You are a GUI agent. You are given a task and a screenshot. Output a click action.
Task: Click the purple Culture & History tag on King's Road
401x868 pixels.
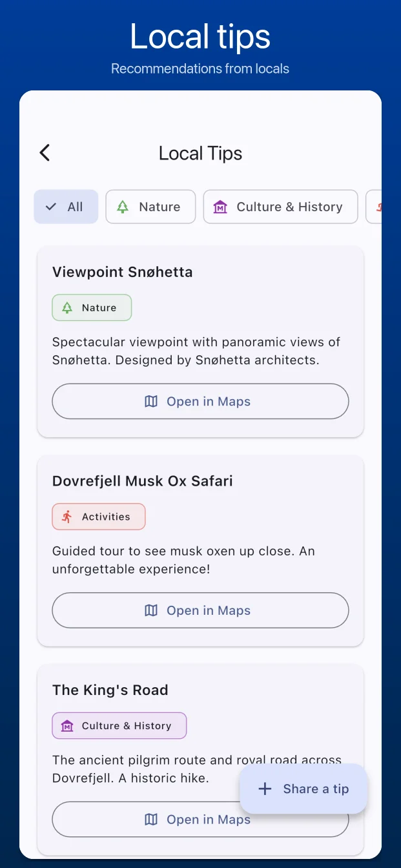[x=119, y=726]
